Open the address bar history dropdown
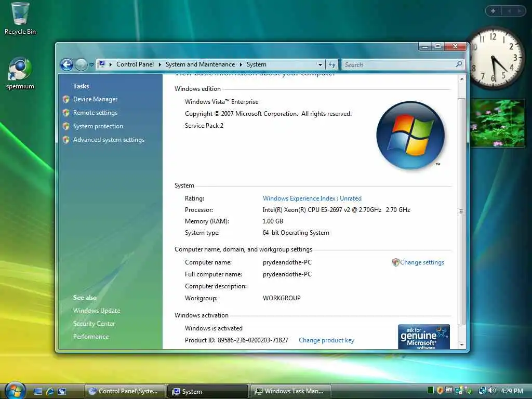532x399 pixels. click(320, 64)
